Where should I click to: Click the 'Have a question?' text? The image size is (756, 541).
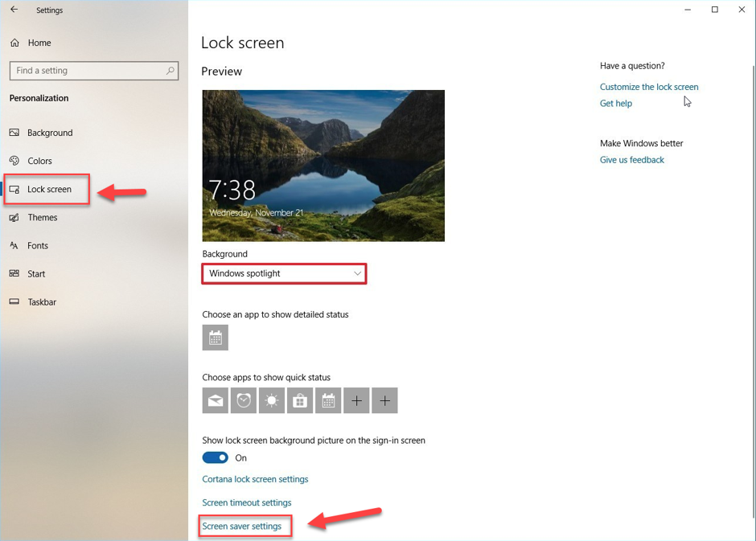point(632,66)
